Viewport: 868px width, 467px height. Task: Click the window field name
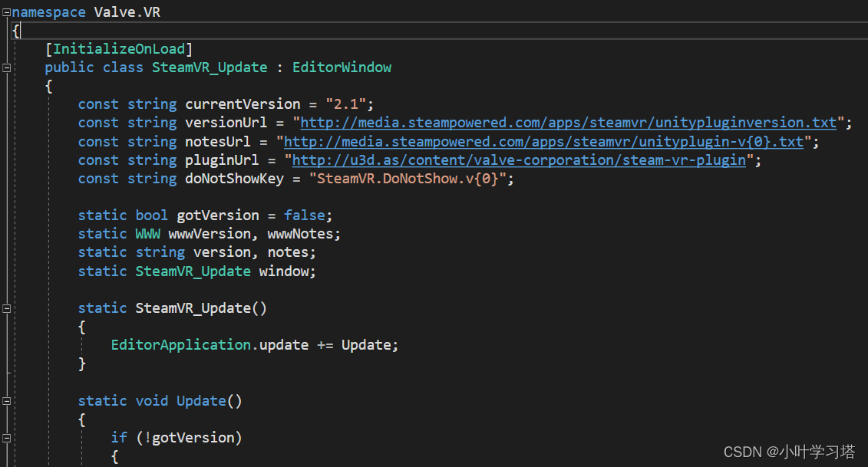tap(283, 271)
